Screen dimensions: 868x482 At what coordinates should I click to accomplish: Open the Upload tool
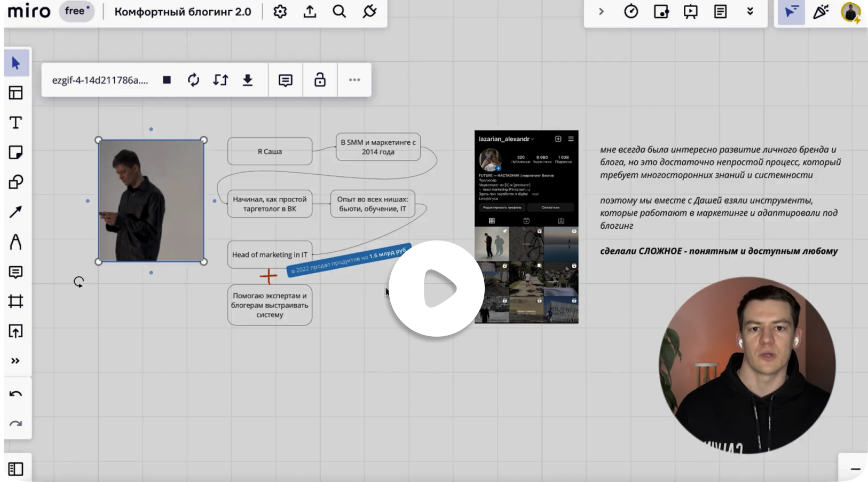coord(16,331)
